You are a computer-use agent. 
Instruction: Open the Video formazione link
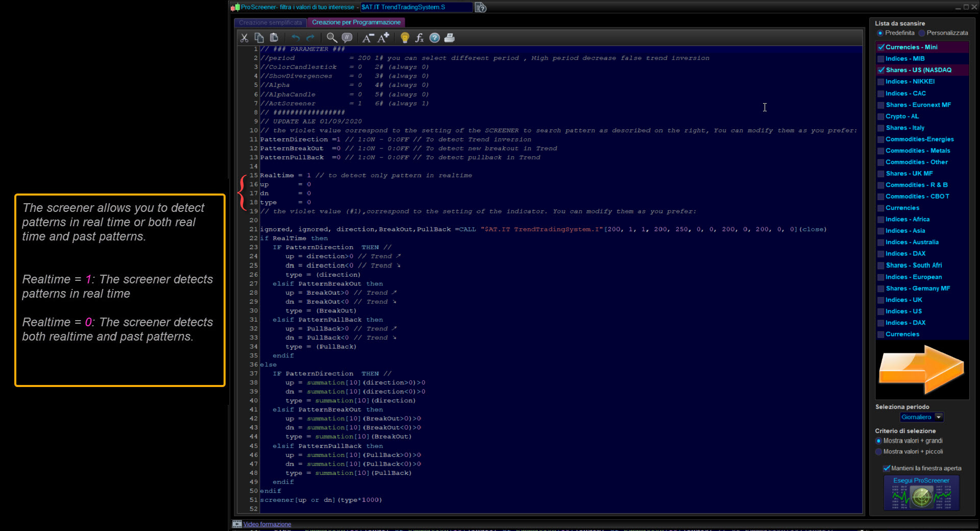267,524
